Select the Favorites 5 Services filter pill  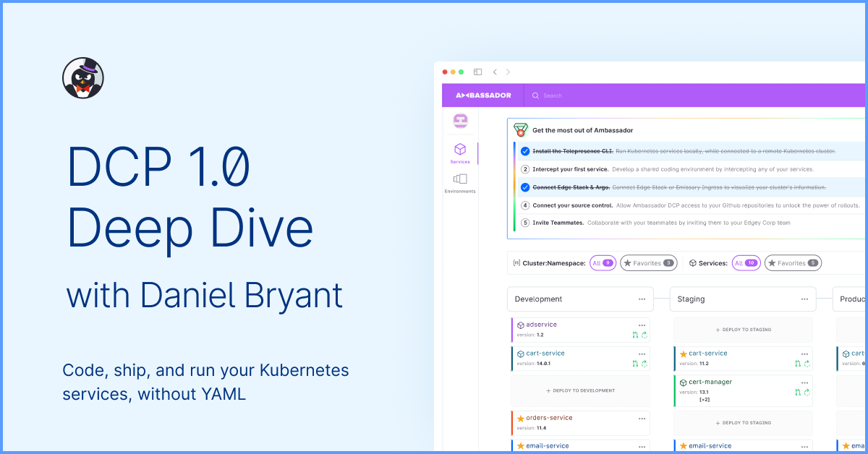coord(793,263)
